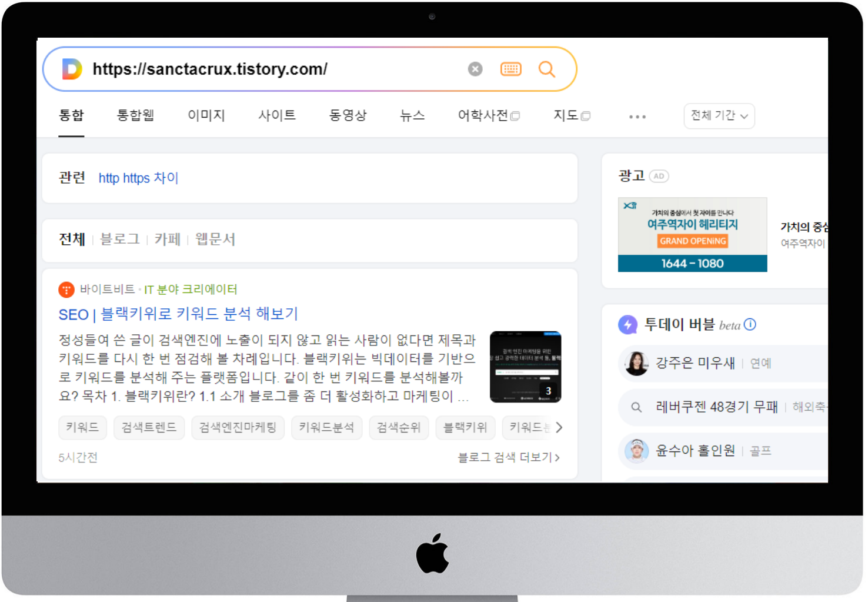Switch to the 통합웹 tab

tap(136, 115)
